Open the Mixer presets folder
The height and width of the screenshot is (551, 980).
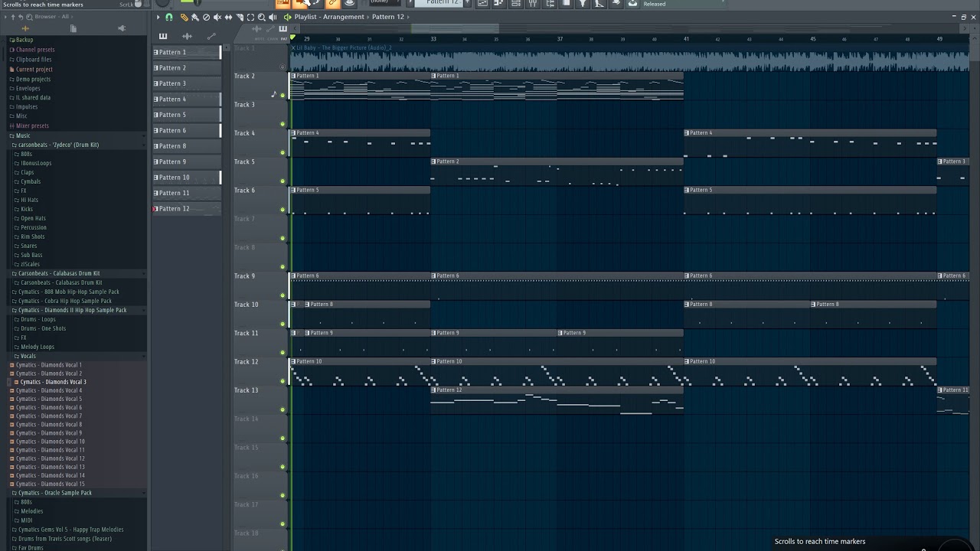pos(32,126)
